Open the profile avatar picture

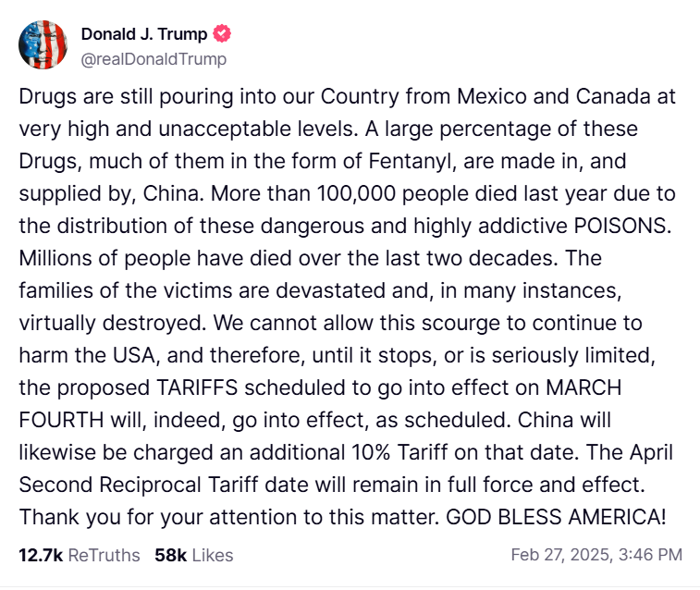(x=43, y=45)
